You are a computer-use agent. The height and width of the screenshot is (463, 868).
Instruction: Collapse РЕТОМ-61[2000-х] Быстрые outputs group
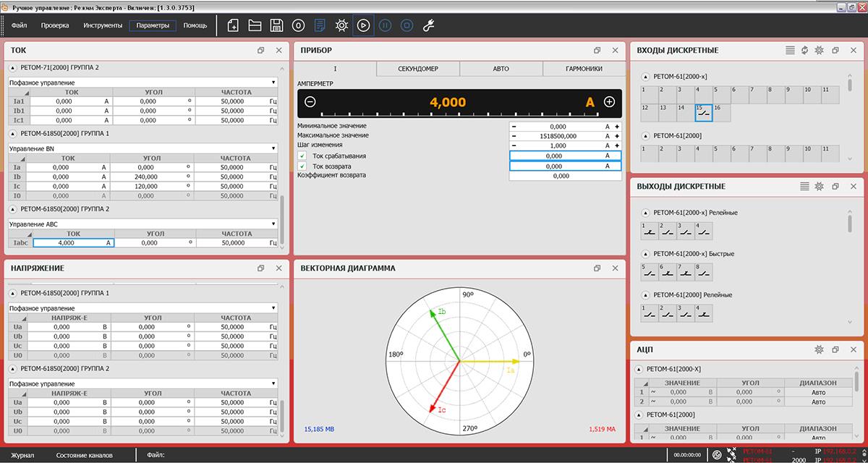point(646,254)
